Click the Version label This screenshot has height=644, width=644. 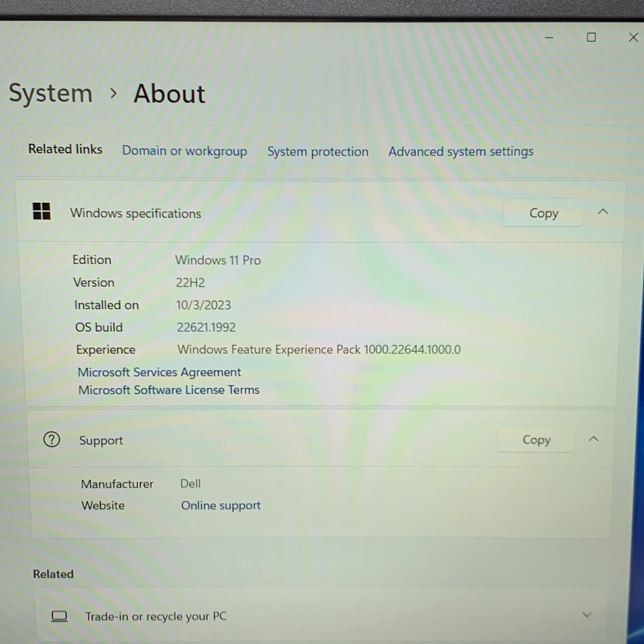pos(94,283)
